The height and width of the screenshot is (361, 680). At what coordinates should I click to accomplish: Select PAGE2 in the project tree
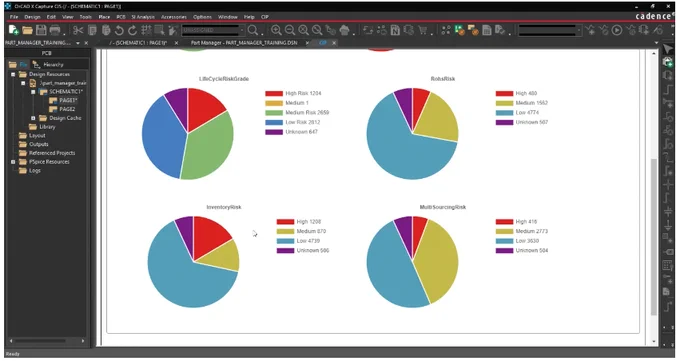pos(67,109)
